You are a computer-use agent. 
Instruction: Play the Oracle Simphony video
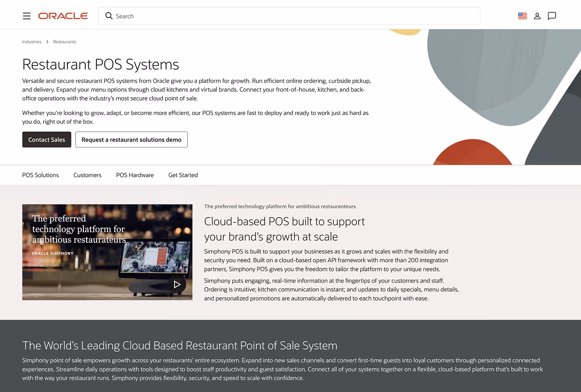(x=177, y=284)
